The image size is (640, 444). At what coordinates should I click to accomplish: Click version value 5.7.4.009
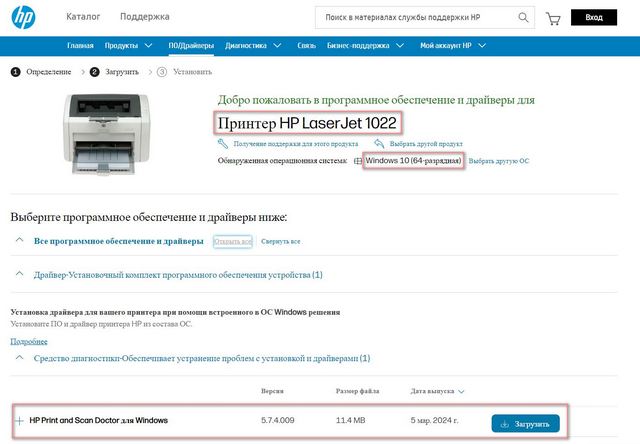[x=278, y=420]
